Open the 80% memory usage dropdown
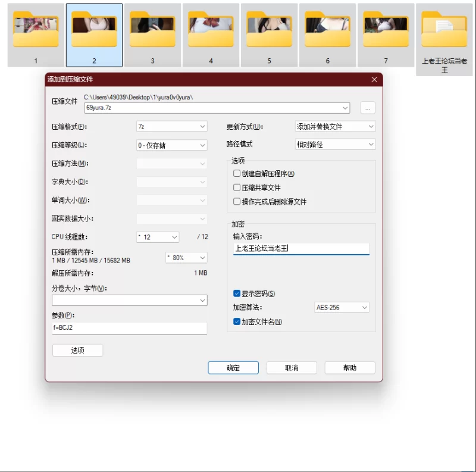The image size is (476, 472). 186,258
